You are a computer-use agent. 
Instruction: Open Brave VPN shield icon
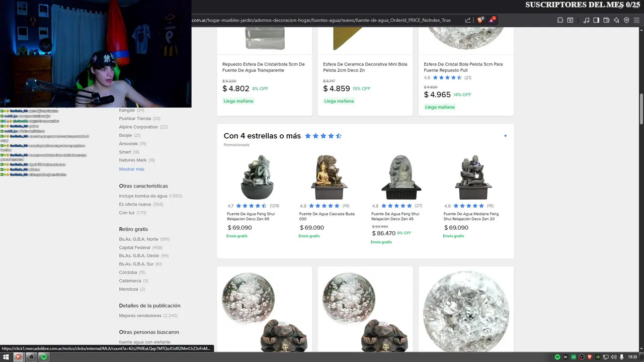coord(626,20)
